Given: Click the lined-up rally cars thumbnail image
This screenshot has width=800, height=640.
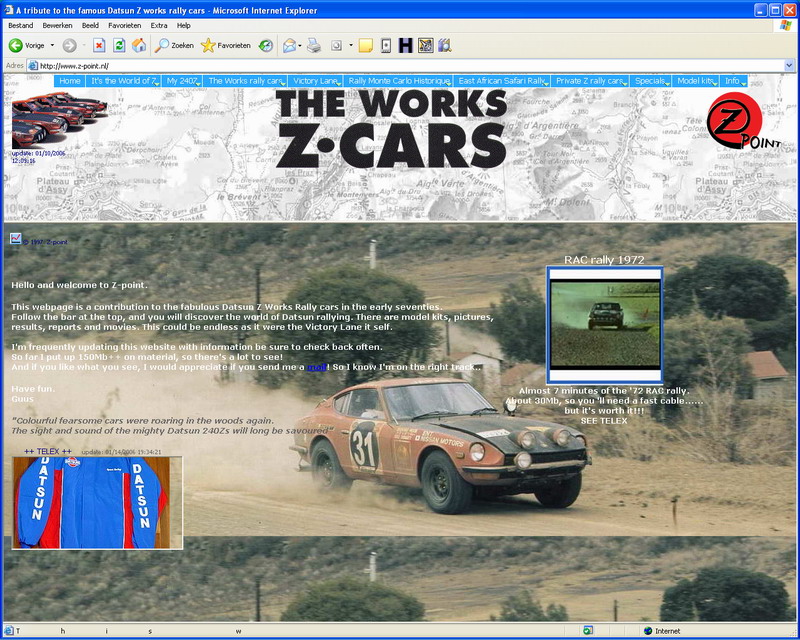Looking at the screenshot, I should coord(59,119).
